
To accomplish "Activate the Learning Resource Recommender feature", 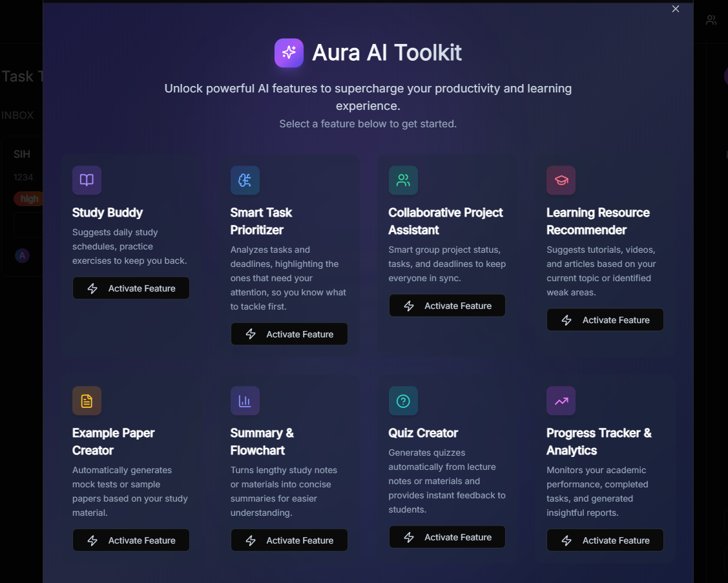I will click(x=605, y=319).
